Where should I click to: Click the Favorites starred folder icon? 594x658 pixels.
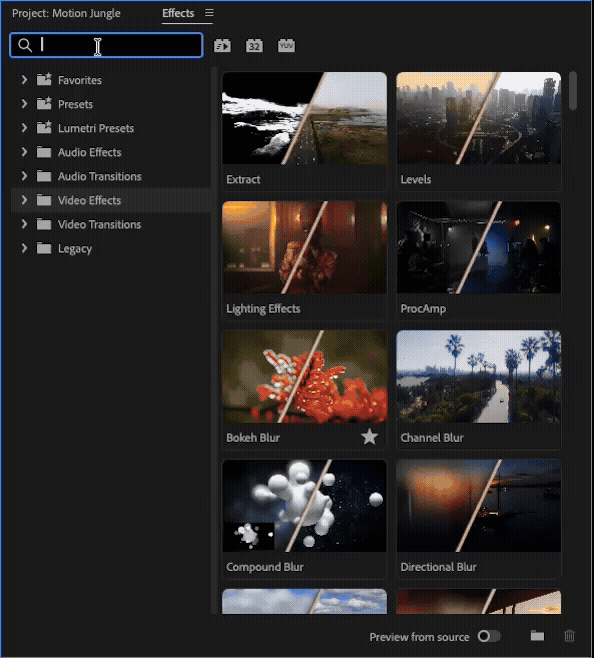[x=44, y=79]
